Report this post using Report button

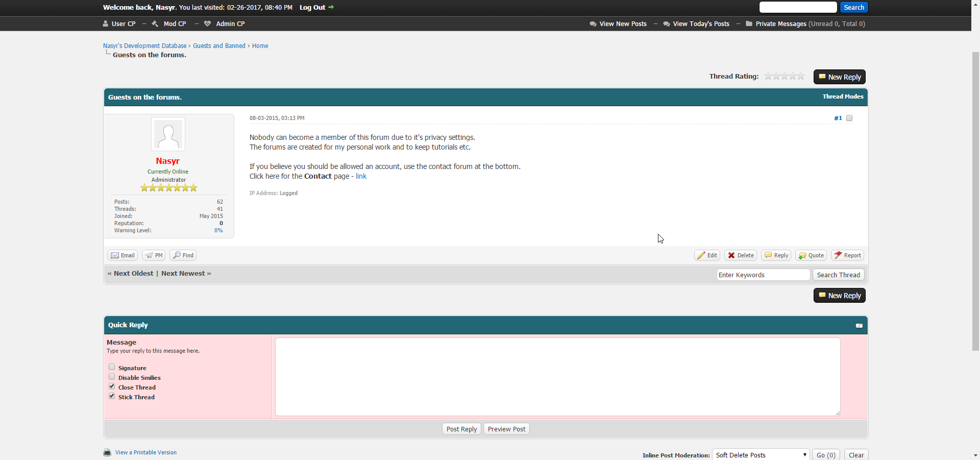click(847, 255)
